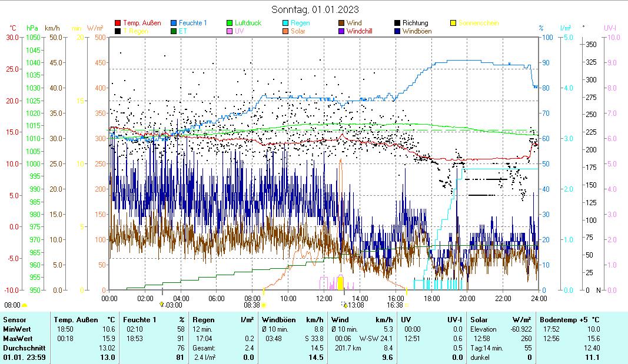Click the °C axis unit label
The width and height of the screenshot is (628, 364).
point(13,28)
